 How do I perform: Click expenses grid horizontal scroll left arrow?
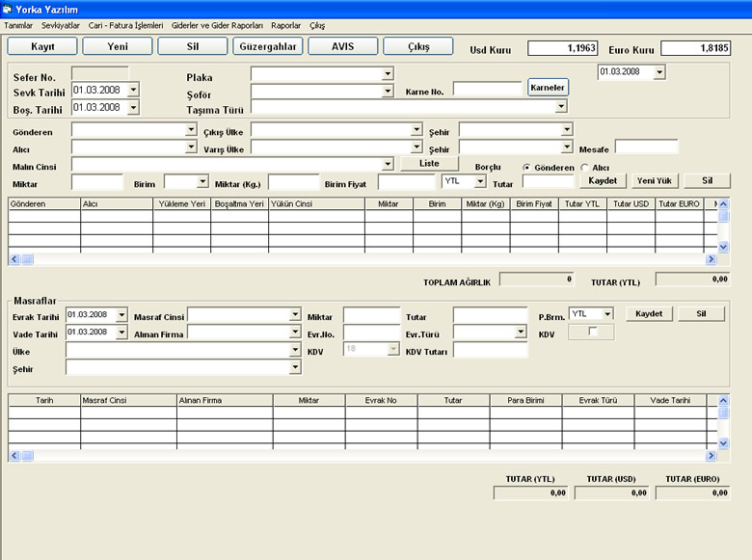pos(14,456)
